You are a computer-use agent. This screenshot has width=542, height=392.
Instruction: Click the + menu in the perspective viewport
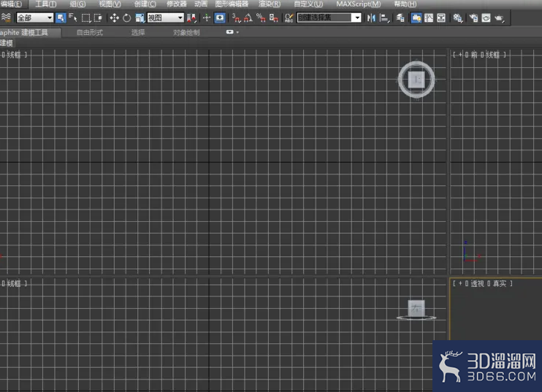[460, 283]
